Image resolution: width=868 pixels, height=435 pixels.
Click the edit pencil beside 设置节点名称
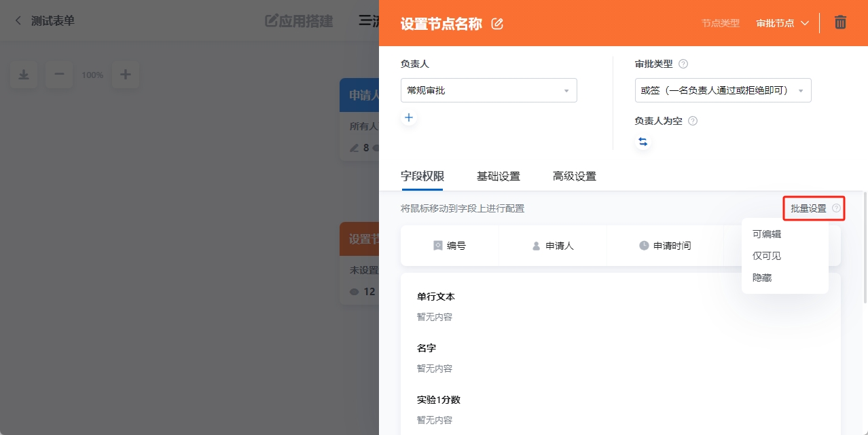[x=496, y=22]
